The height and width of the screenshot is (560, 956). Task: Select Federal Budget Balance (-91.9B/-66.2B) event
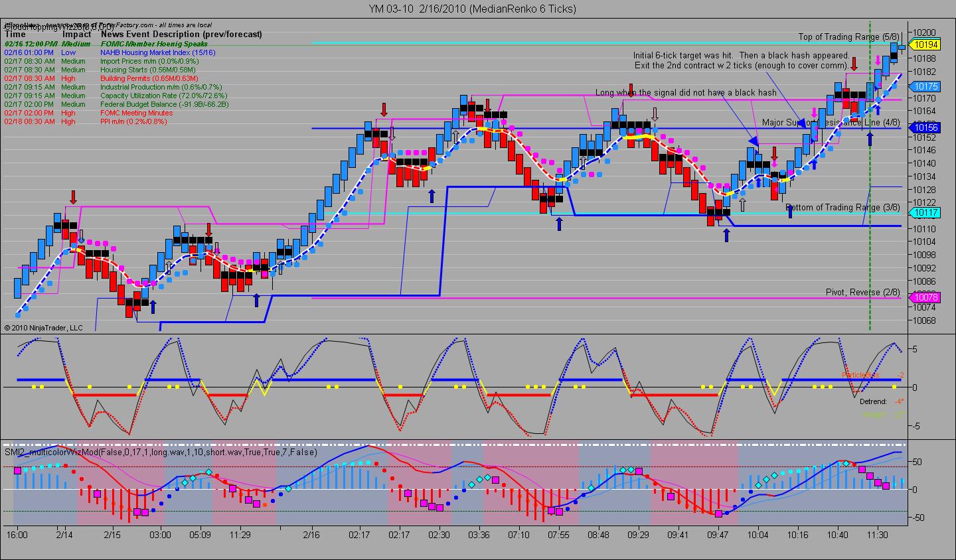(x=164, y=104)
